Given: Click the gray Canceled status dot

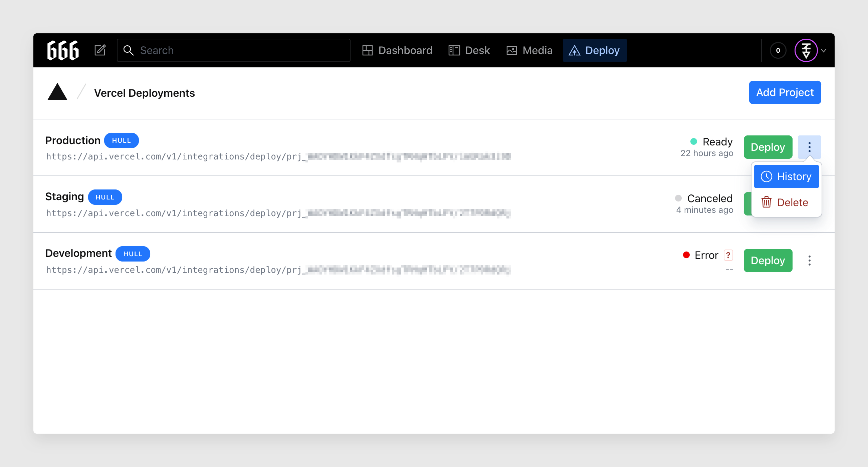Looking at the screenshot, I should coord(678,198).
